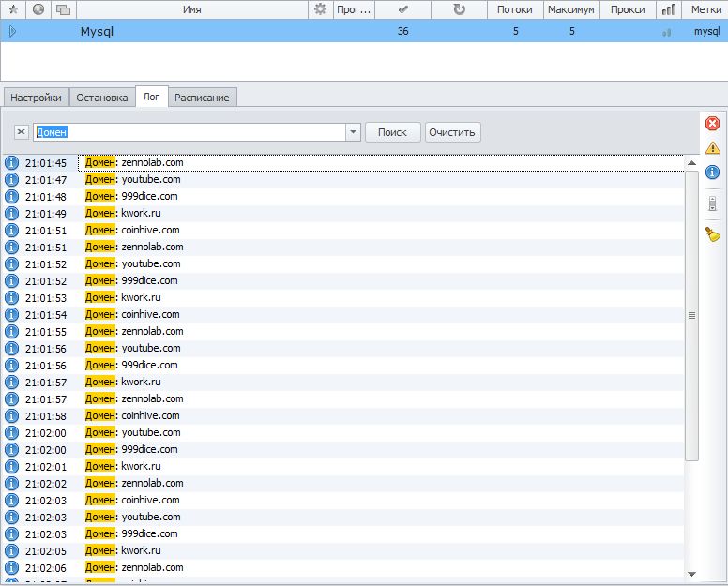Click the globe column header icon
728x586 pixels.
coord(38,8)
